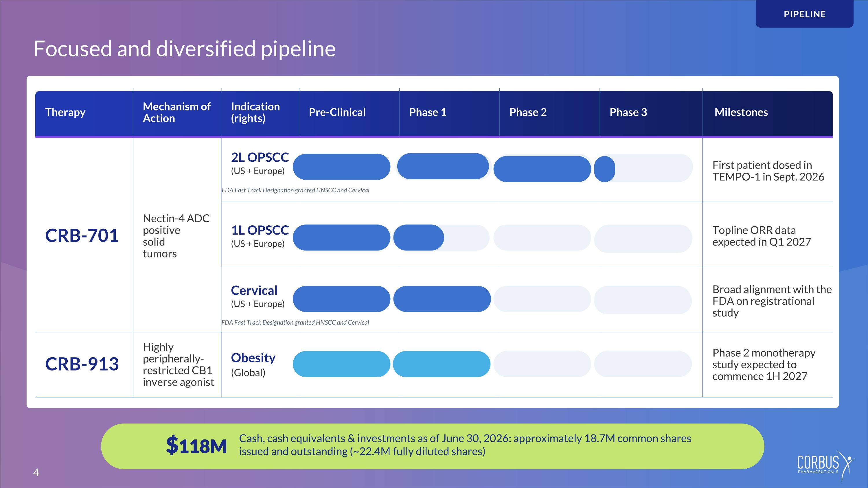The image size is (868, 488).
Task: Click the $118M cash figure
Action: click(x=196, y=445)
